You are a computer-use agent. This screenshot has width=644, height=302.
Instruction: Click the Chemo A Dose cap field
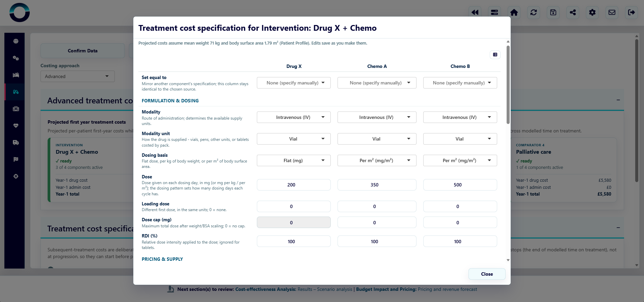point(377,223)
